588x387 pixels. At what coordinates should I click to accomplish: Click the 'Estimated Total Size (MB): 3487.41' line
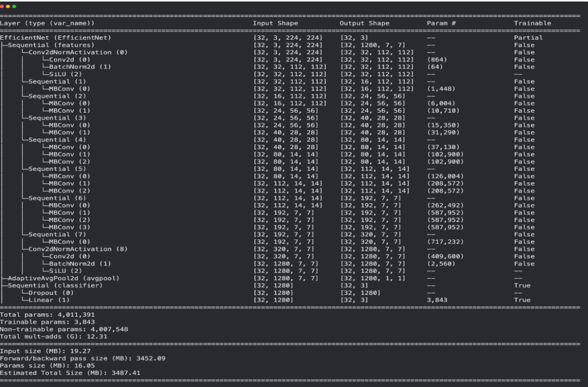(x=70, y=373)
